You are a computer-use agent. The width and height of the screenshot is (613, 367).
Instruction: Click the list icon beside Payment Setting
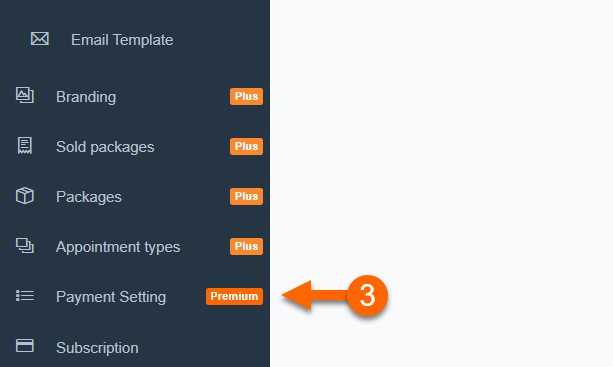pos(25,295)
